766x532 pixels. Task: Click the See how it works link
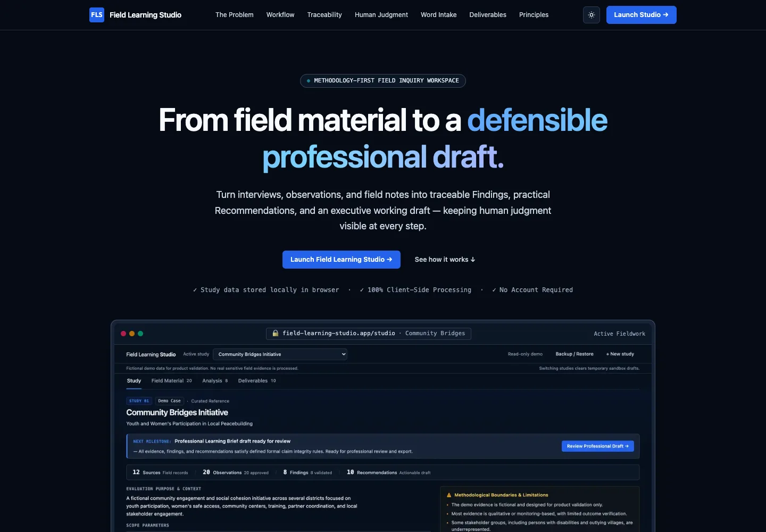tap(445, 260)
